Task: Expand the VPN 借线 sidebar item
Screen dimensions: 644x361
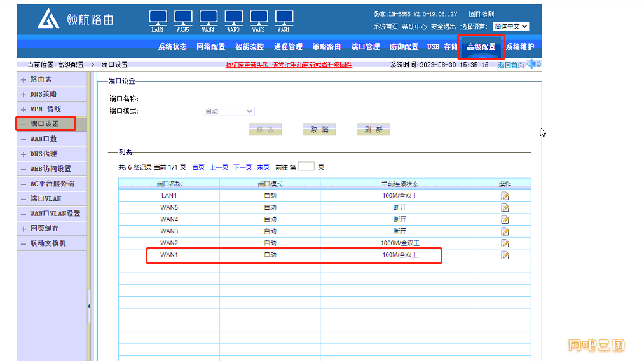Action: click(x=24, y=110)
